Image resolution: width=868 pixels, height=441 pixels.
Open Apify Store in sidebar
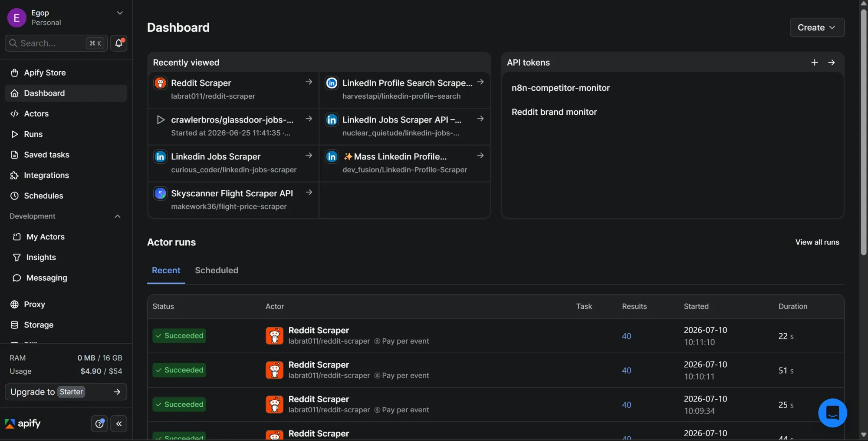[x=66, y=73]
